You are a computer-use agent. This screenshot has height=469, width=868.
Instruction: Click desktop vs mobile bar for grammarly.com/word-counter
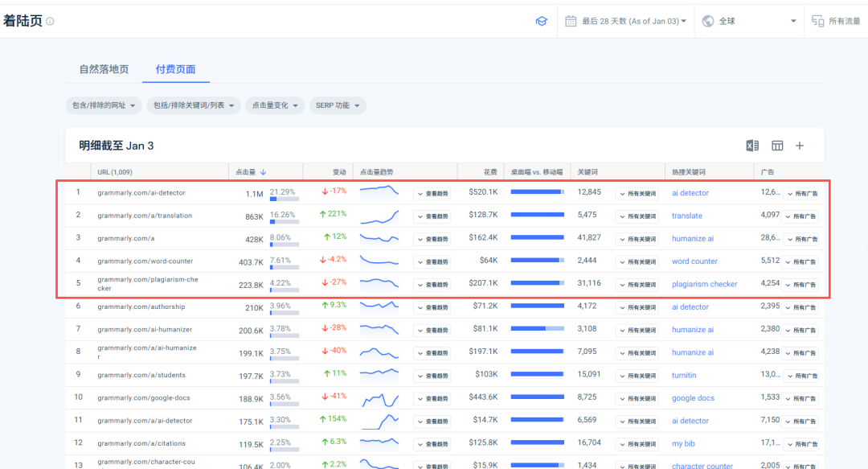click(537, 260)
